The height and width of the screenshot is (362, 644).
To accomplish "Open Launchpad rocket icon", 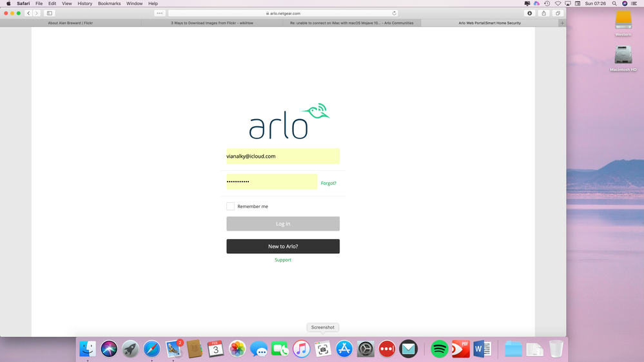I will [130, 349].
